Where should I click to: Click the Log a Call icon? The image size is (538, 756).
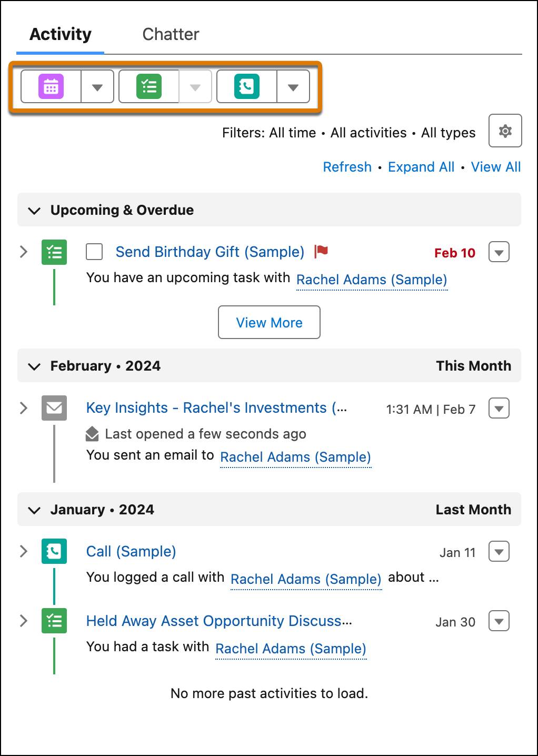coord(246,86)
